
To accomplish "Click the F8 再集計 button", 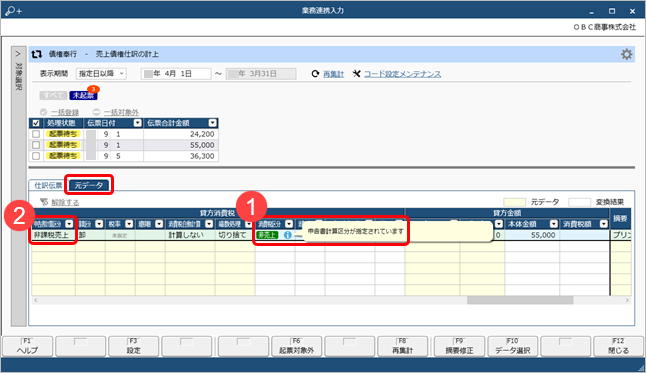I will coord(403,346).
